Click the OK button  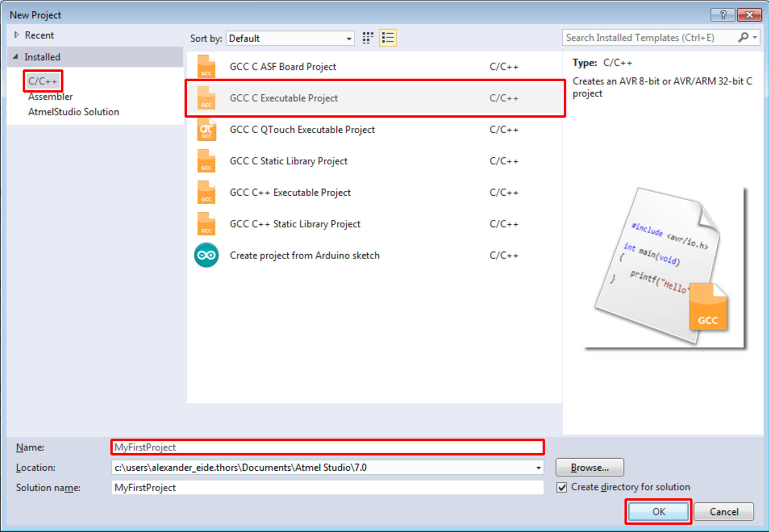[x=658, y=512]
